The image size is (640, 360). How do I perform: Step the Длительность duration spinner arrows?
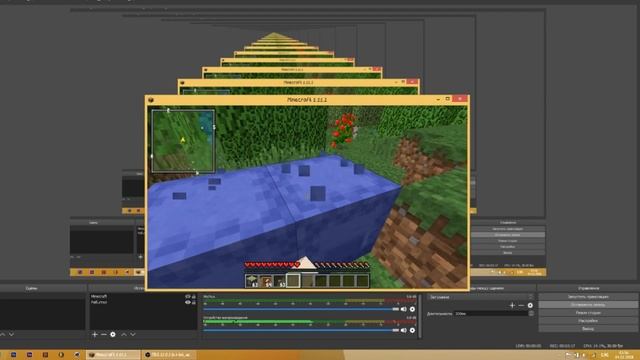[x=531, y=313]
